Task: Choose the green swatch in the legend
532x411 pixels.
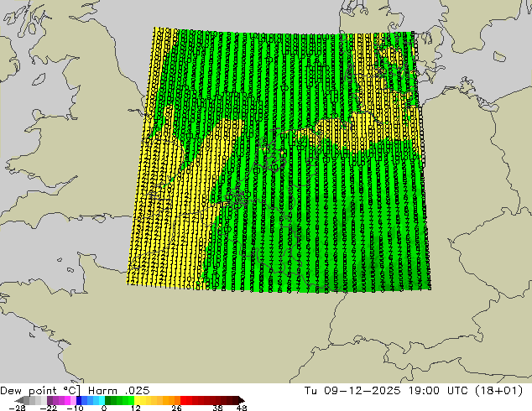Action: tap(119, 400)
